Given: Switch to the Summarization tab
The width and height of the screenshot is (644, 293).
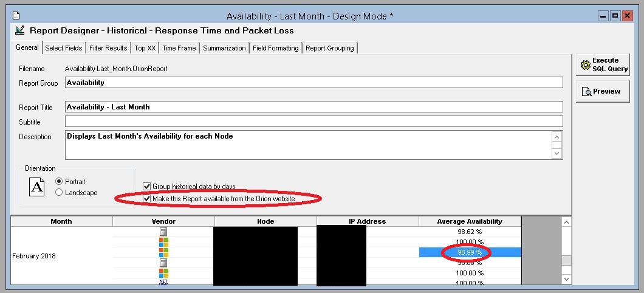Looking at the screenshot, I should tap(224, 48).
